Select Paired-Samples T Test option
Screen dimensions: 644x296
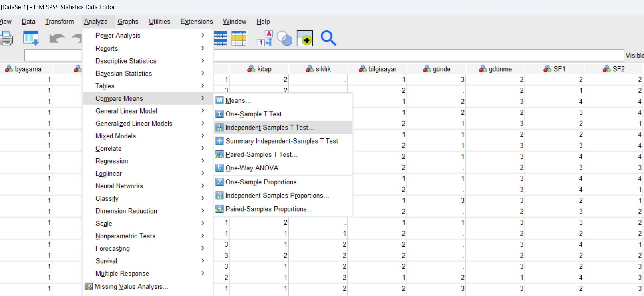[261, 154]
